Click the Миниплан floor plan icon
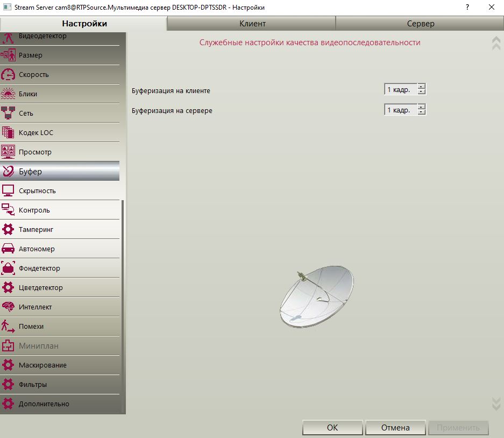 [x=8, y=345]
